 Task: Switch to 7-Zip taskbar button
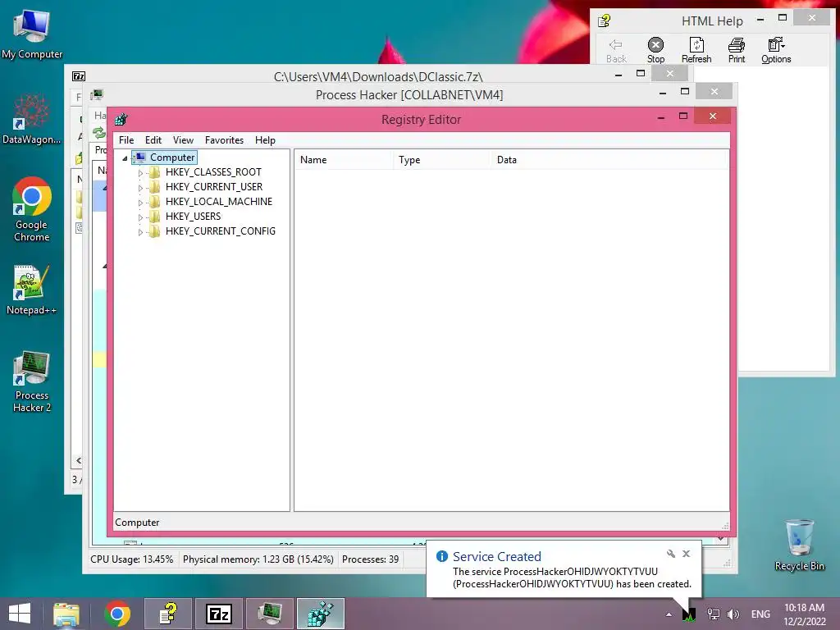[x=219, y=614]
